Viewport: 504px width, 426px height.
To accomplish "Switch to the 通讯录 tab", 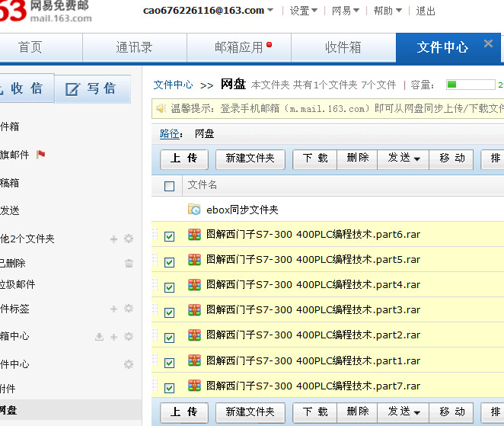I will [x=134, y=47].
